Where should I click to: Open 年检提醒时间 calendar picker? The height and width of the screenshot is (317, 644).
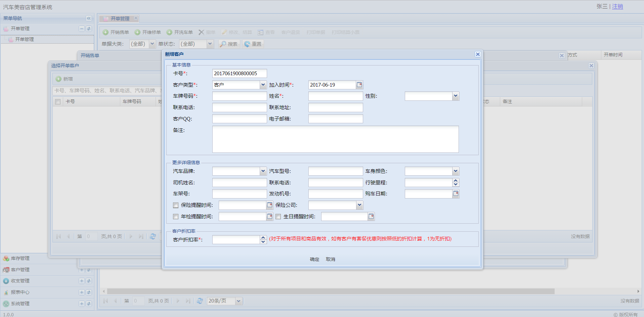[x=270, y=217]
